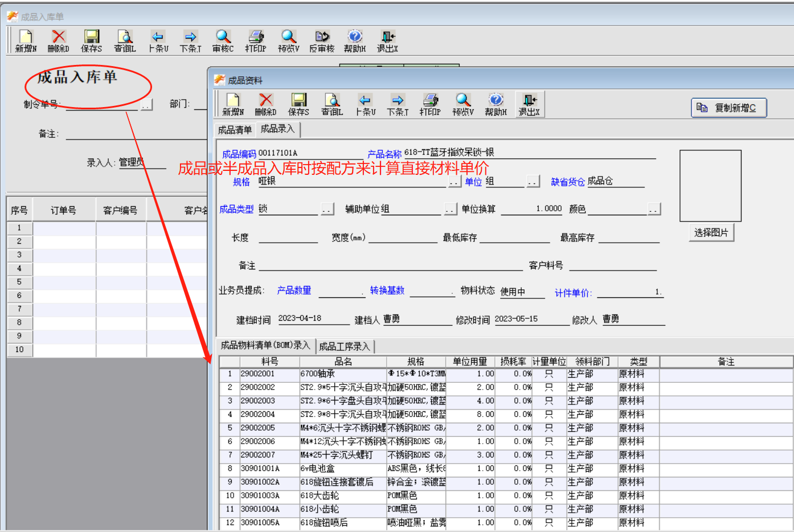Viewport: 794px width, 532px height.
Task: Click the 单位换算 field showing 1.0000
Action: (x=531, y=209)
